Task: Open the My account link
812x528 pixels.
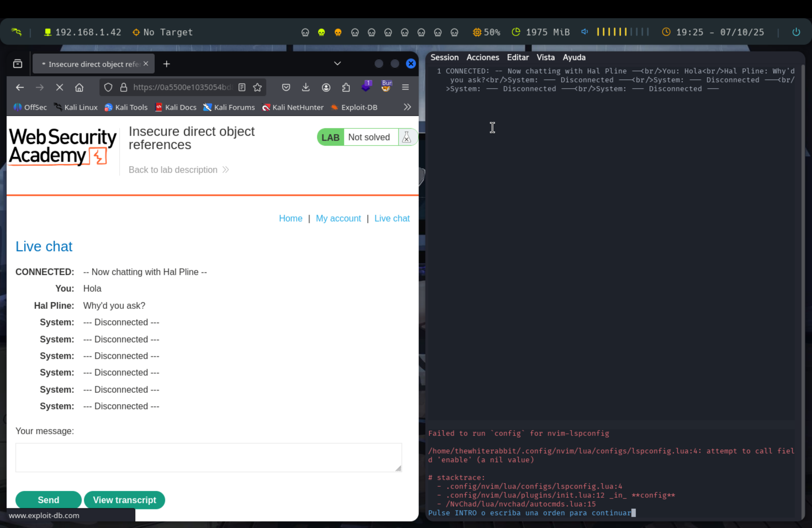Action: [338, 218]
